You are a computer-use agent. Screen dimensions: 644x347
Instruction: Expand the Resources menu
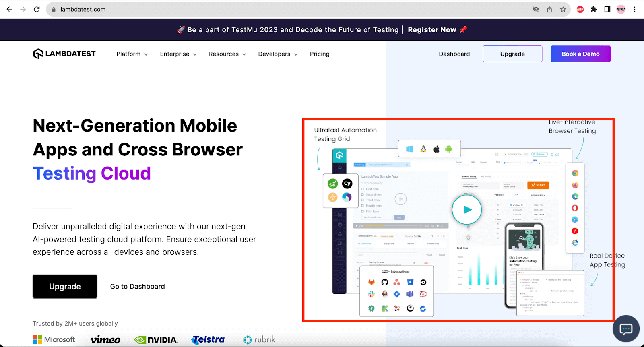click(227, 54)
